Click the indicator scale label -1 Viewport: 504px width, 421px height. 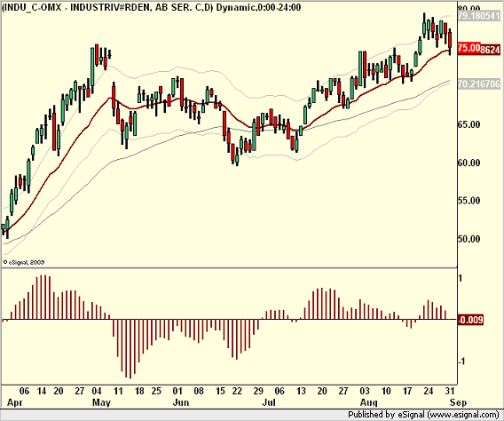coord(462,361)
